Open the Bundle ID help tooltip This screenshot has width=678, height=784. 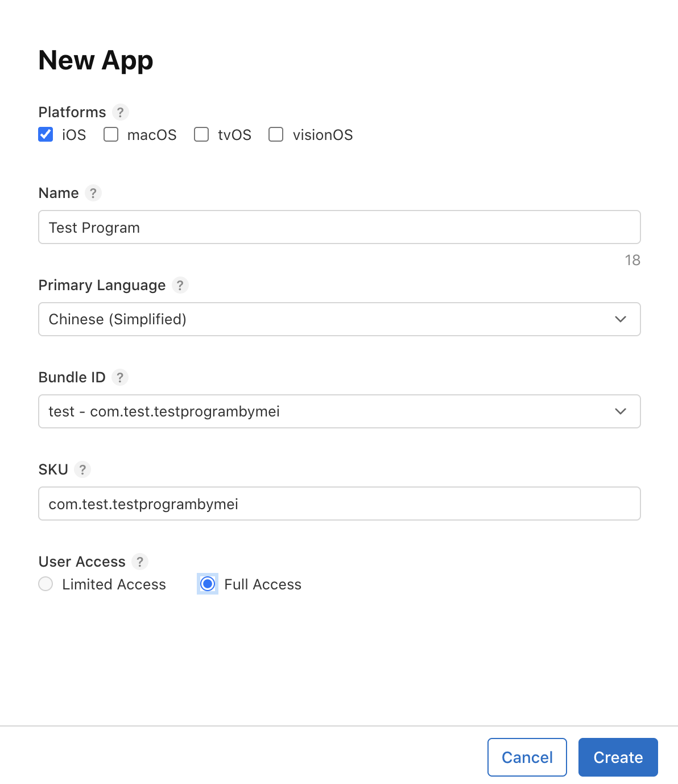coord(120,377)
